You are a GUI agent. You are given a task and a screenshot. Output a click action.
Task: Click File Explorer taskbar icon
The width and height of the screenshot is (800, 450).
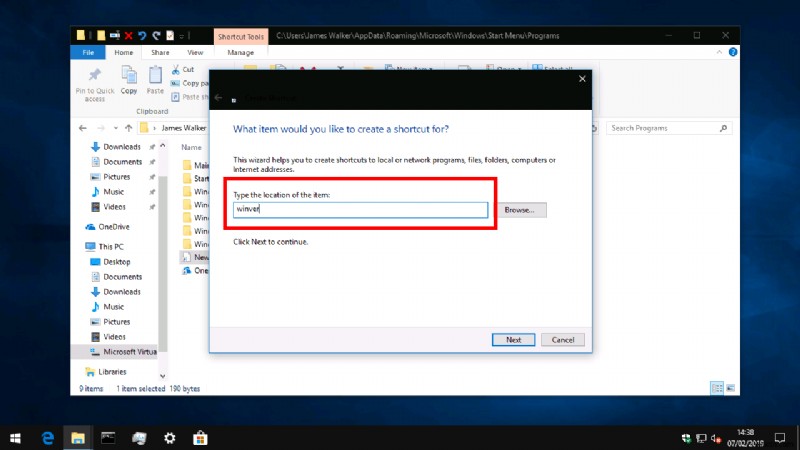click(x=78, y=438)
